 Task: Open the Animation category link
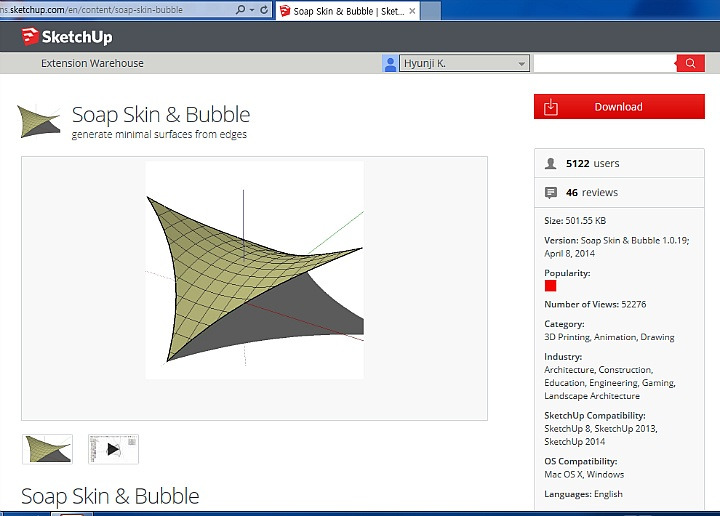pyautogui.click(x=615, y=337)
